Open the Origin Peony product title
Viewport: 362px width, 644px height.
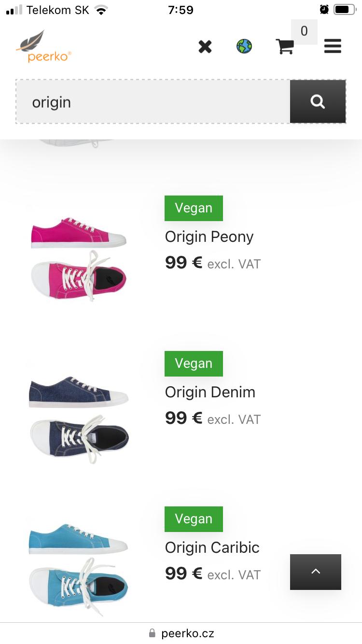[x=209, y=237]
